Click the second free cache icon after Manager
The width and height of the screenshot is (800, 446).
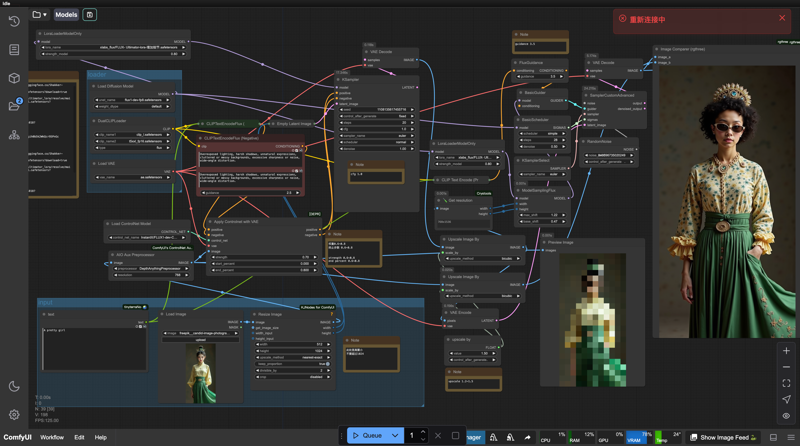510,437
